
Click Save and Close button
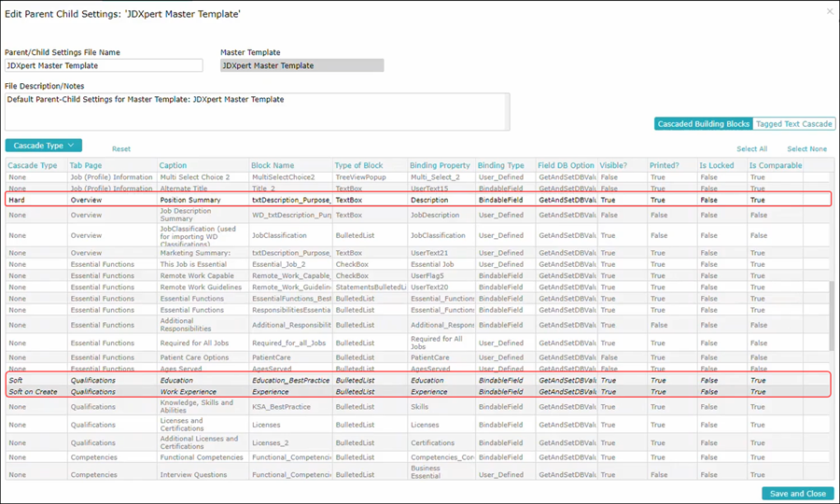[x=798, y=494]
